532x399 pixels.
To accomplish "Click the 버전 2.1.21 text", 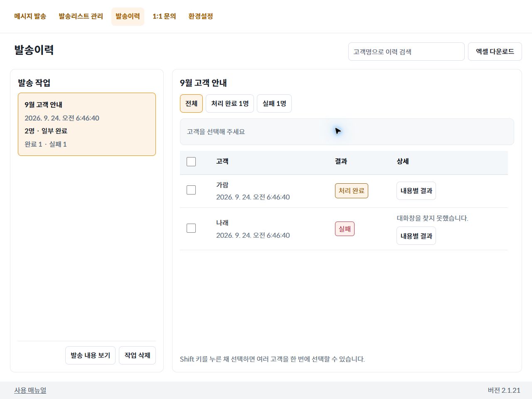I will (x=504, y=390).
